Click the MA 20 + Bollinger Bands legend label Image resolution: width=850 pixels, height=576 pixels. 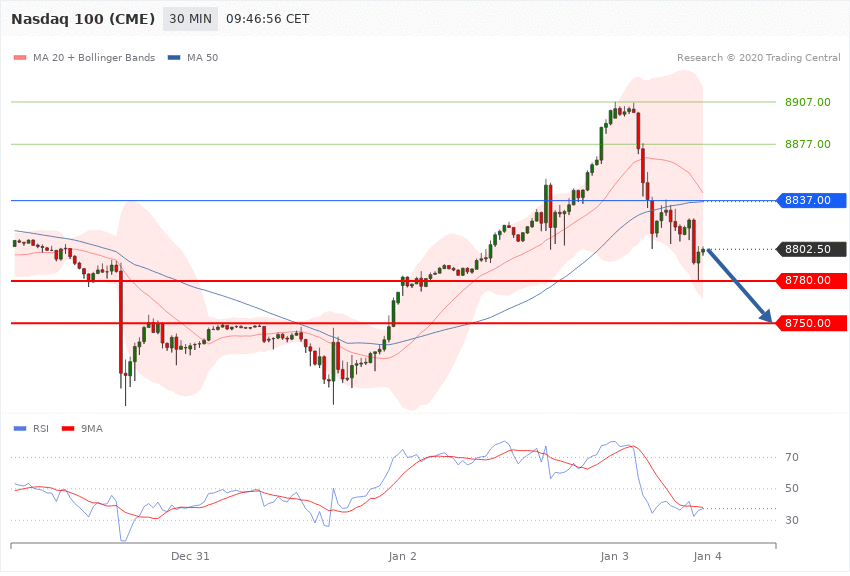click(x=94, y=57)
